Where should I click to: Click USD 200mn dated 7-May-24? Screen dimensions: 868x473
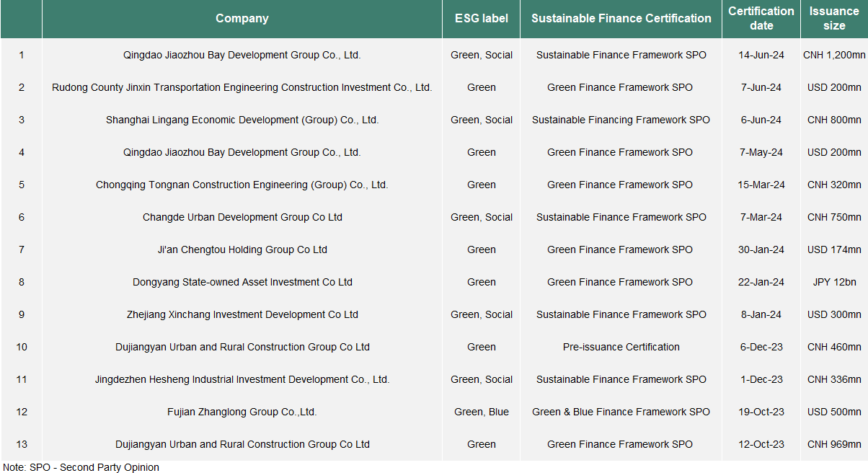click(x=834, y=152)
